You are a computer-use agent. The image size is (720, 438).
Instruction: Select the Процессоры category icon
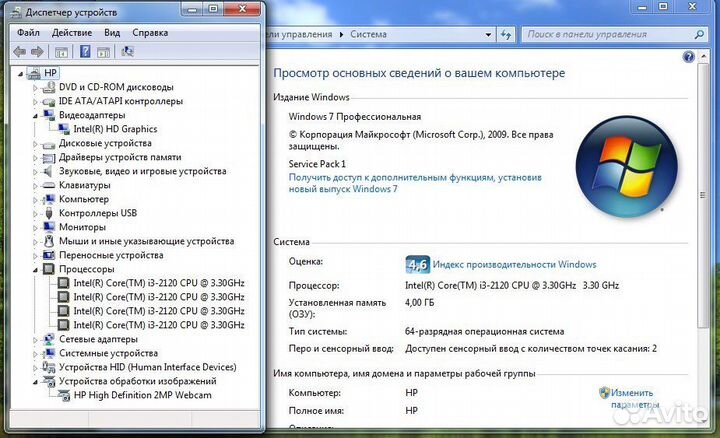[x=49, y=269]
